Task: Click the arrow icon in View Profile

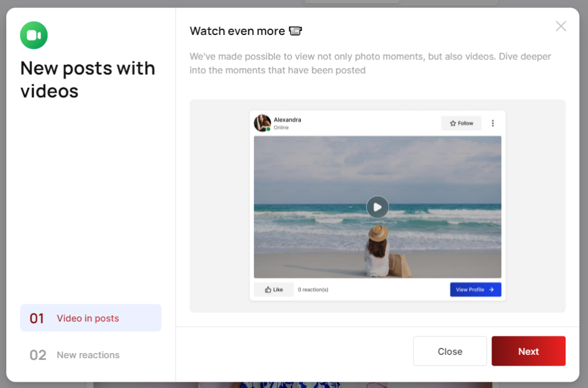Action: pyautogui.click(x=492, y=290)
